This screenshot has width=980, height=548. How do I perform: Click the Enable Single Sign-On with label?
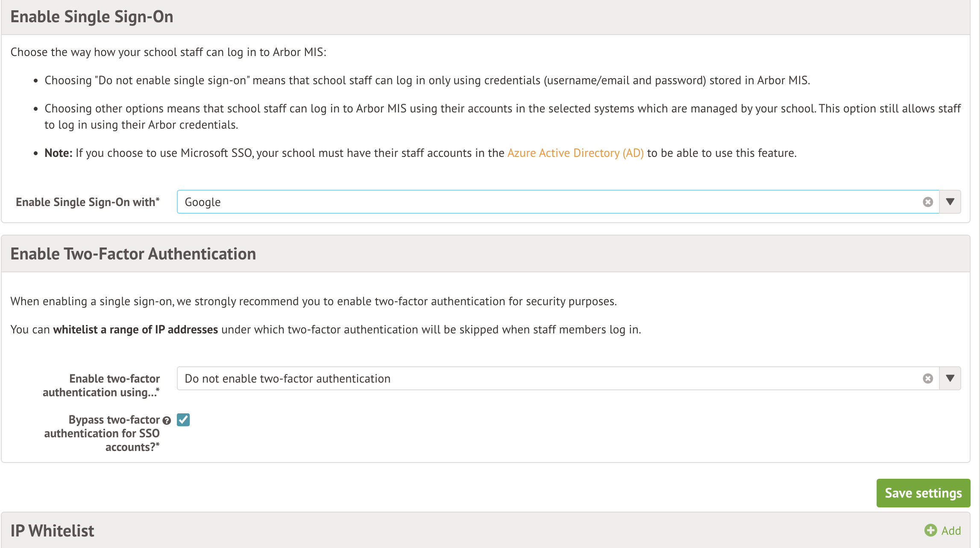point(87,202)
